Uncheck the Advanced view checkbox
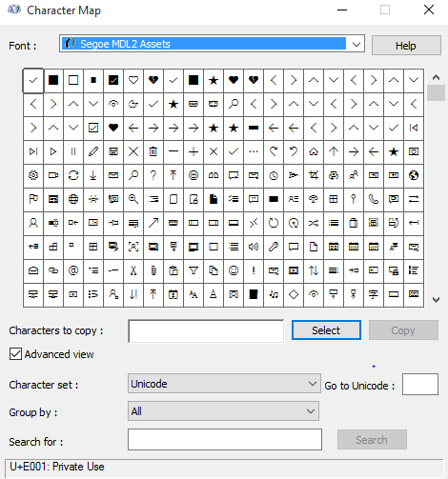The width and height of the screenshot is (448, 479). (x=15, y=354)
